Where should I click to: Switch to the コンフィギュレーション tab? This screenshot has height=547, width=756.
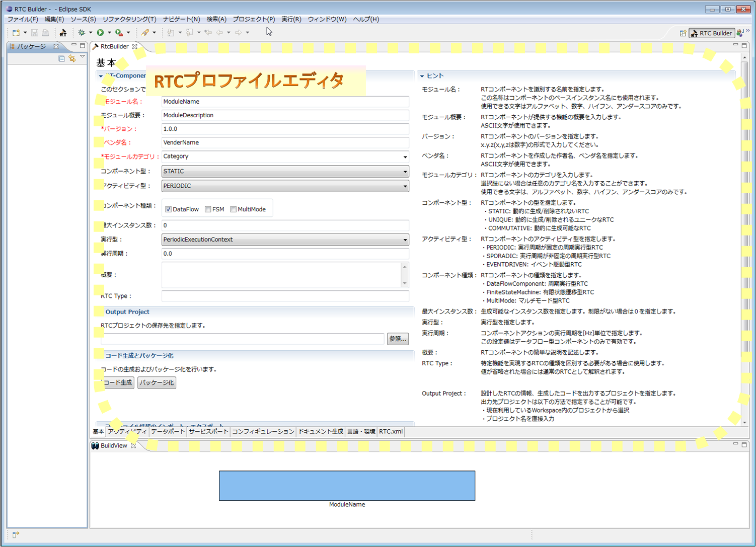(x=263, y=431)
